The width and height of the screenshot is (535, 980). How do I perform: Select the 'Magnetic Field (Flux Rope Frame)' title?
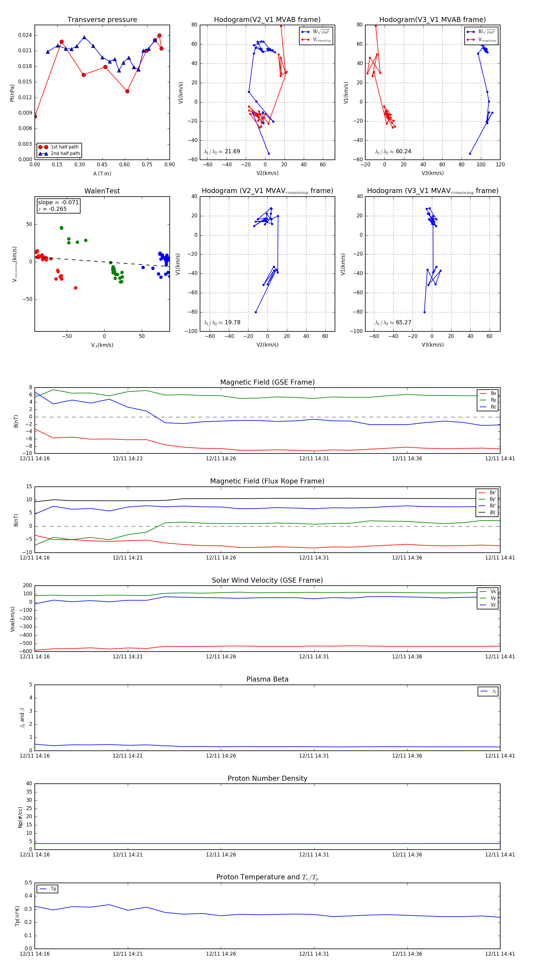[267, 481]
